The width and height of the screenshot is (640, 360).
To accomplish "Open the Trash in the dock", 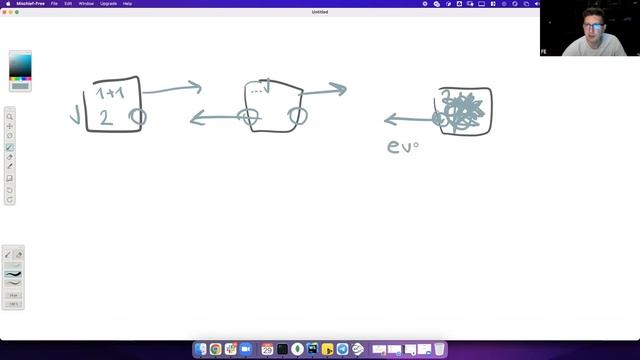I will pos(439,349).
